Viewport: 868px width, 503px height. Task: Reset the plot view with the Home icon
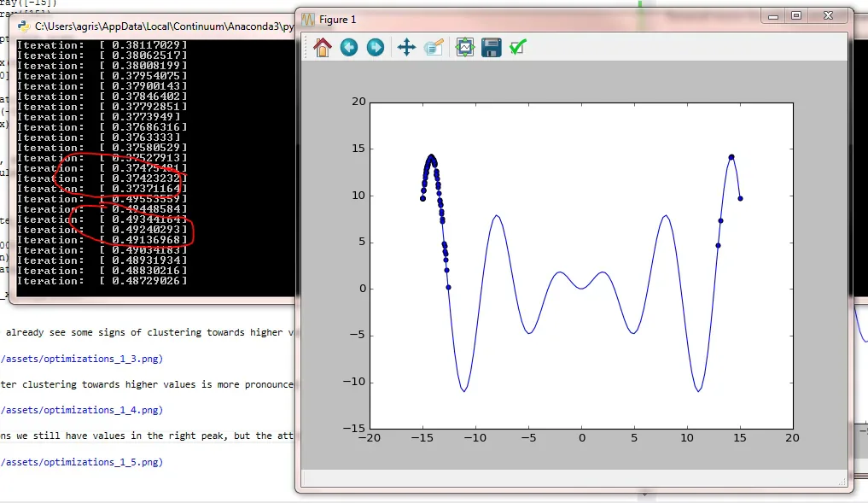(322, 47)
